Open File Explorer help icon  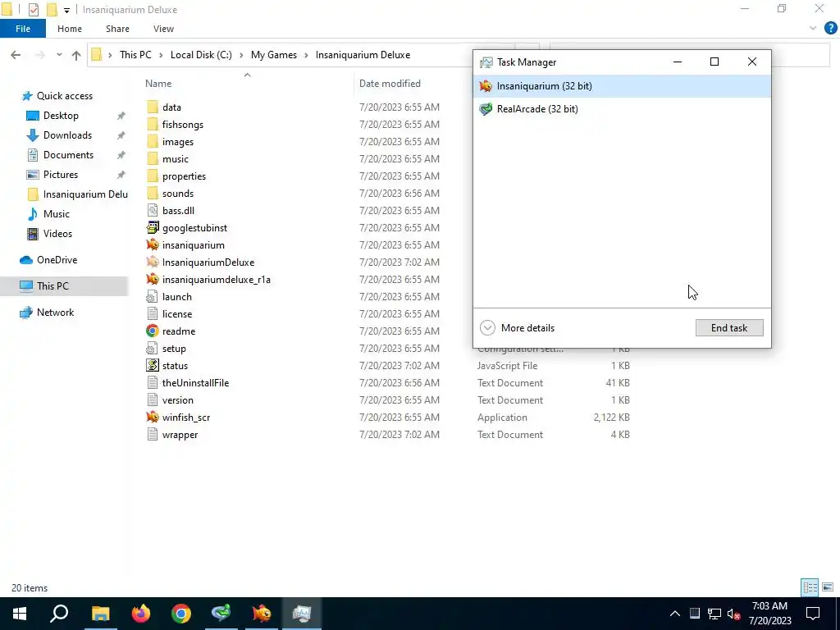point(830,29)
